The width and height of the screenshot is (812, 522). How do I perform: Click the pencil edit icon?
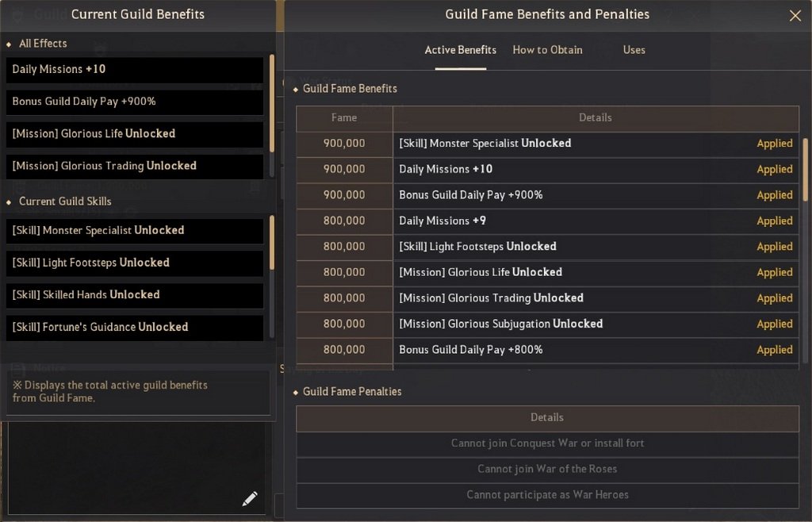[250, 499]
